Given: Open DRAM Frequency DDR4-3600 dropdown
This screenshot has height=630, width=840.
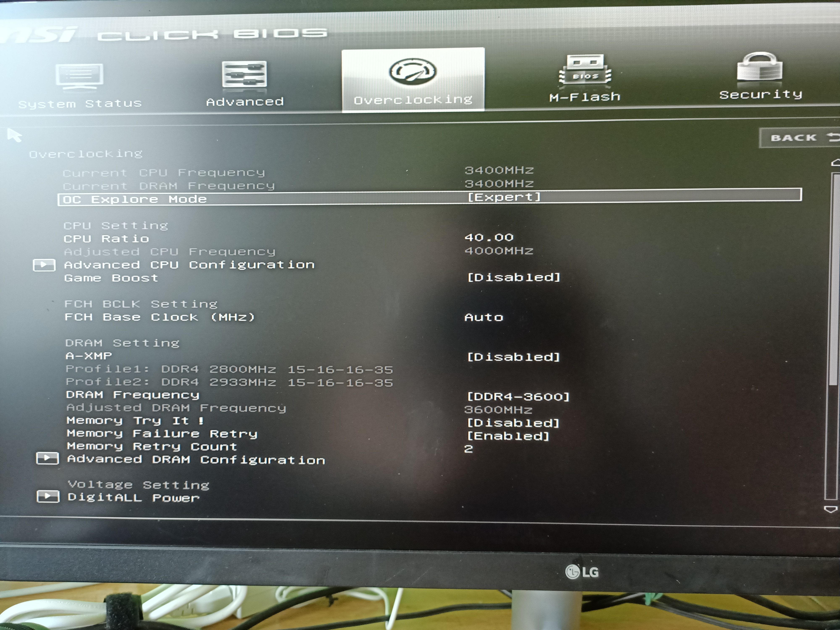Looking at the screenshot, I should [x=518, y=396].
